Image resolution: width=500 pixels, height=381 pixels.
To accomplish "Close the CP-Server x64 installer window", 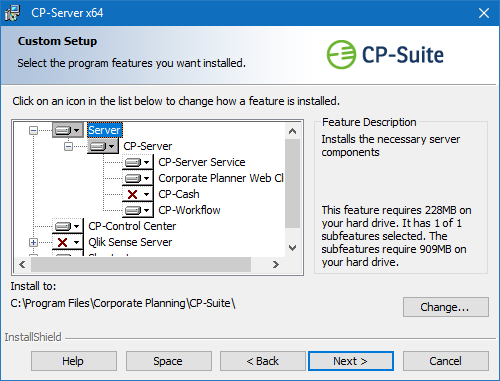I will point(484,13).
